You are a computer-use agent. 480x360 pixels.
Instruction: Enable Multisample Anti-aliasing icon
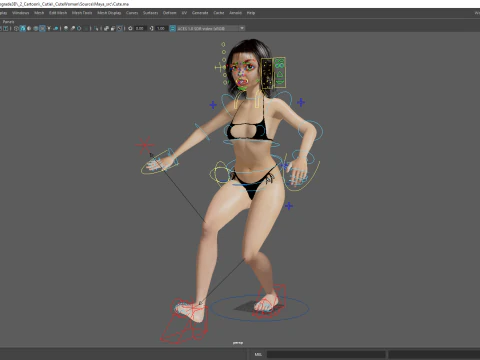79,28
